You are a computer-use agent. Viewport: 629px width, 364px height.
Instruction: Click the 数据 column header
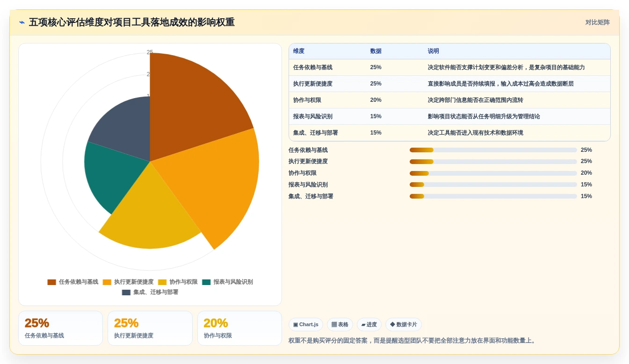coord(376,51)
